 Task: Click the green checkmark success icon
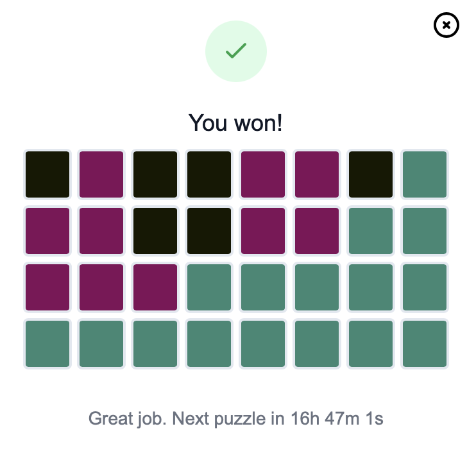pos(236,51)
